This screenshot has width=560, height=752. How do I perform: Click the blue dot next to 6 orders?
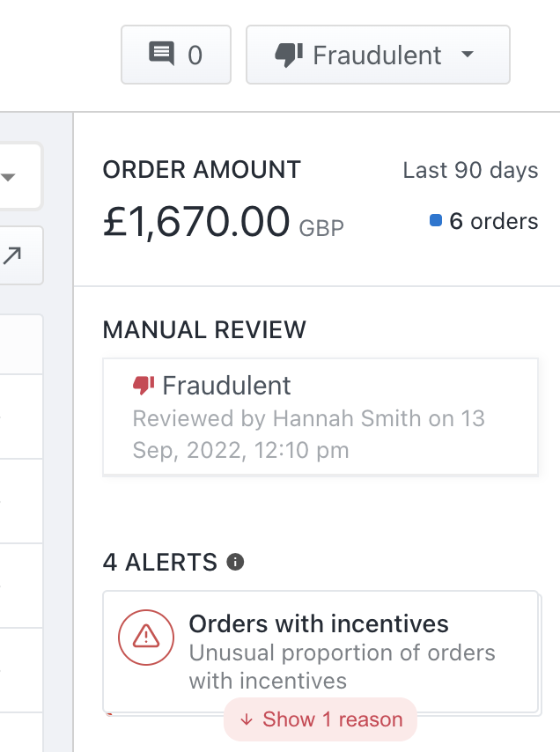click(435, 221)
